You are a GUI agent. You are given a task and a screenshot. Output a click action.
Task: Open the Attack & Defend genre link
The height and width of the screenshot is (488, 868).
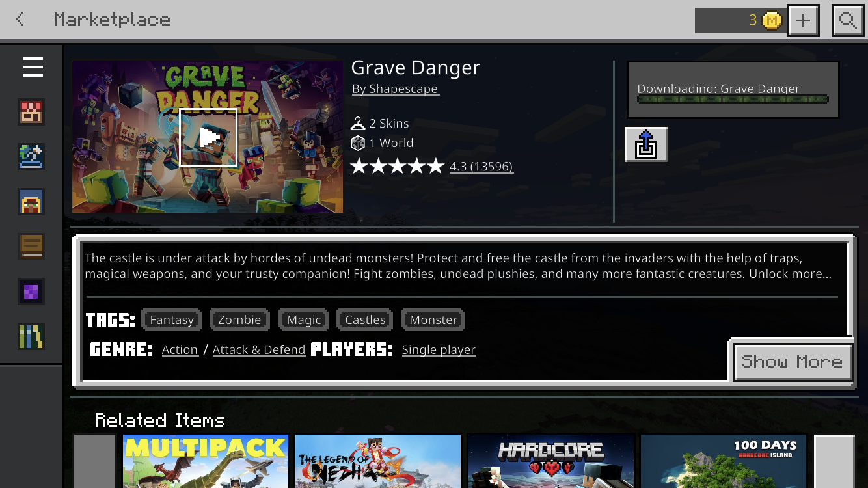point(259,350)
